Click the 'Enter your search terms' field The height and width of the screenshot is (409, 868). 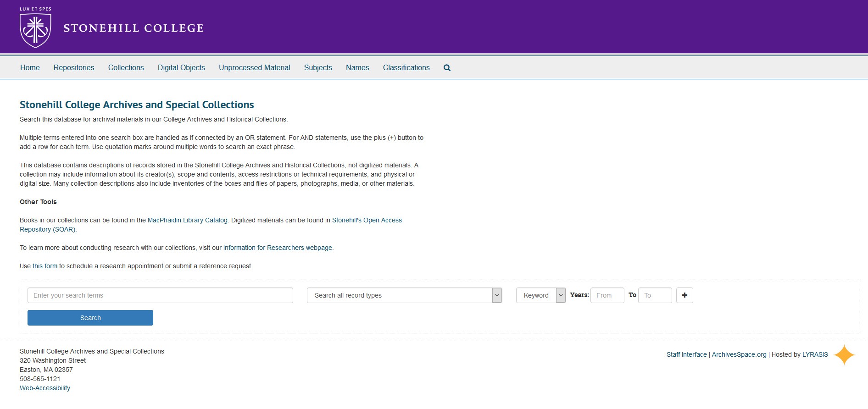pyautogui.click(x=160, y=295)
